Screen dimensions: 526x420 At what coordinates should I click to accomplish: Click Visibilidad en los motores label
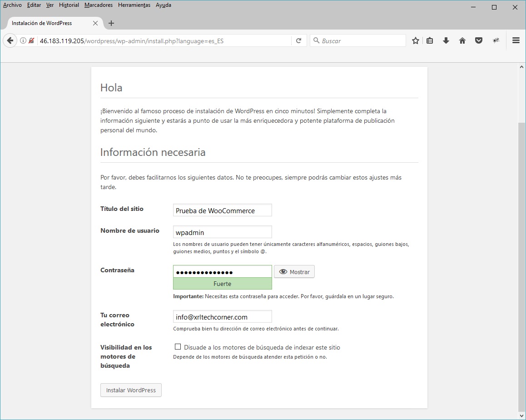coord(126,356)
